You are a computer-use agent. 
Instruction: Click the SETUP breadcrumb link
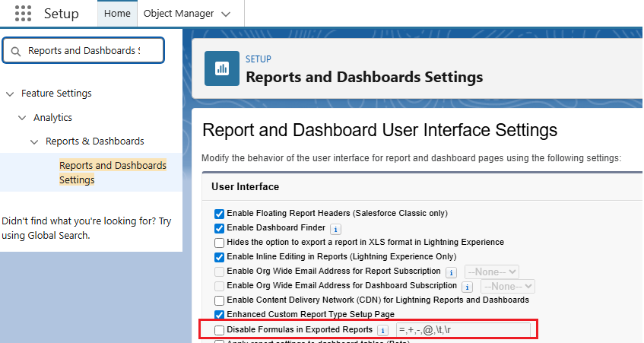[259, 59]
